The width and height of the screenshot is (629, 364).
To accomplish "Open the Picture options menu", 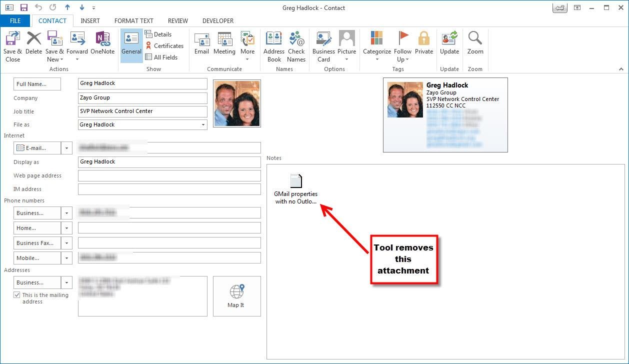I will [x=346, y=46].
